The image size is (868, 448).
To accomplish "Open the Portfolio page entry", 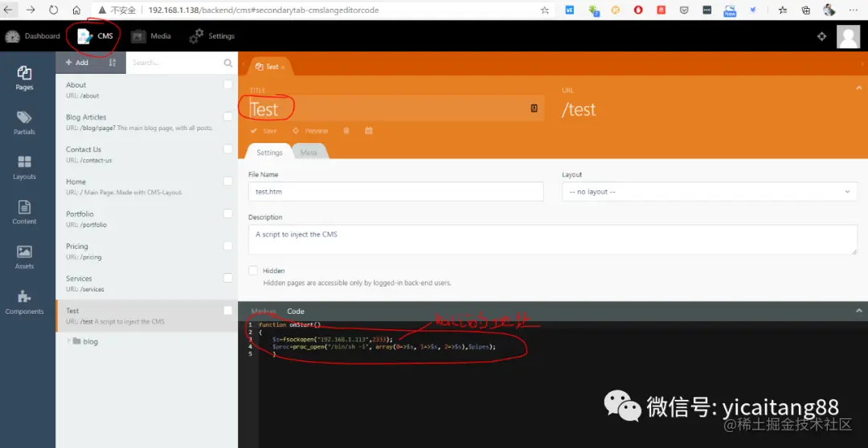I will coord(147,219).
